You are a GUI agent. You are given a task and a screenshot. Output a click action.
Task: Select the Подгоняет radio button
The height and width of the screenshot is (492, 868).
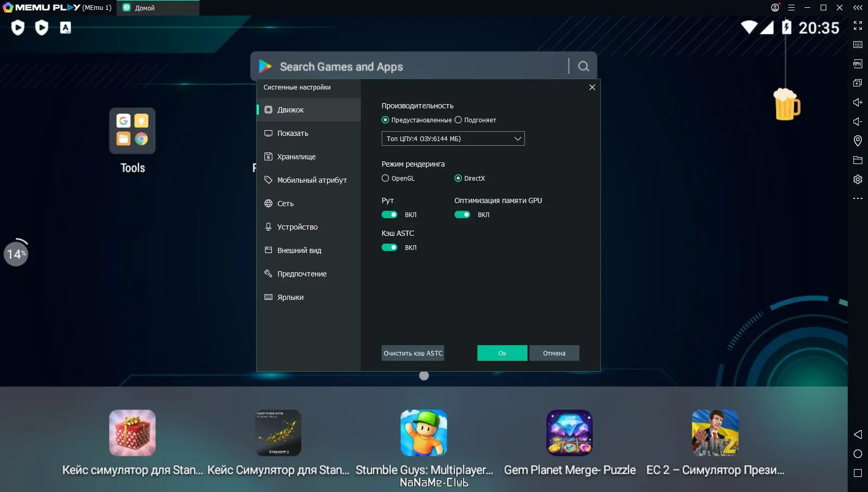458,120
